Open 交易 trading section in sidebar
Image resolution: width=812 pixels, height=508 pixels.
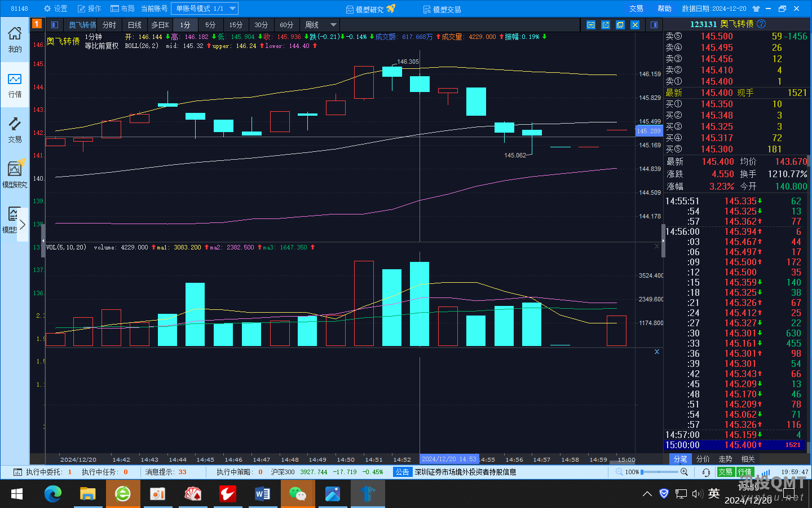[15, 130]
